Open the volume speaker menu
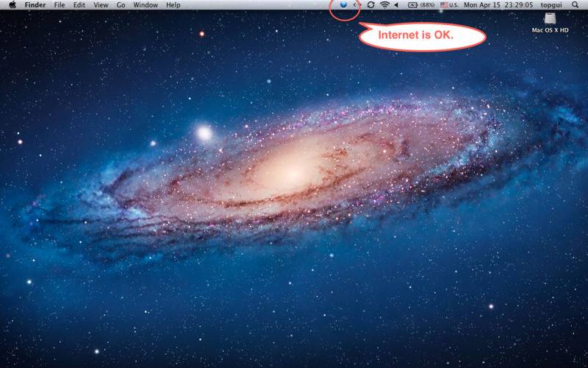Image resolution: width=588 pixels, height=368 pixels. pos(396,5)
